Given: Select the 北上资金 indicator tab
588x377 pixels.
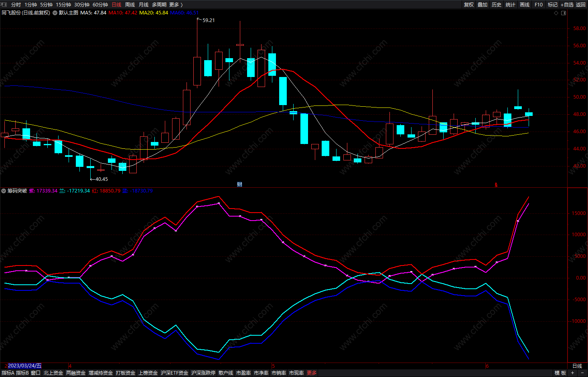Looking at the screenshot, I should pos(53,373).
